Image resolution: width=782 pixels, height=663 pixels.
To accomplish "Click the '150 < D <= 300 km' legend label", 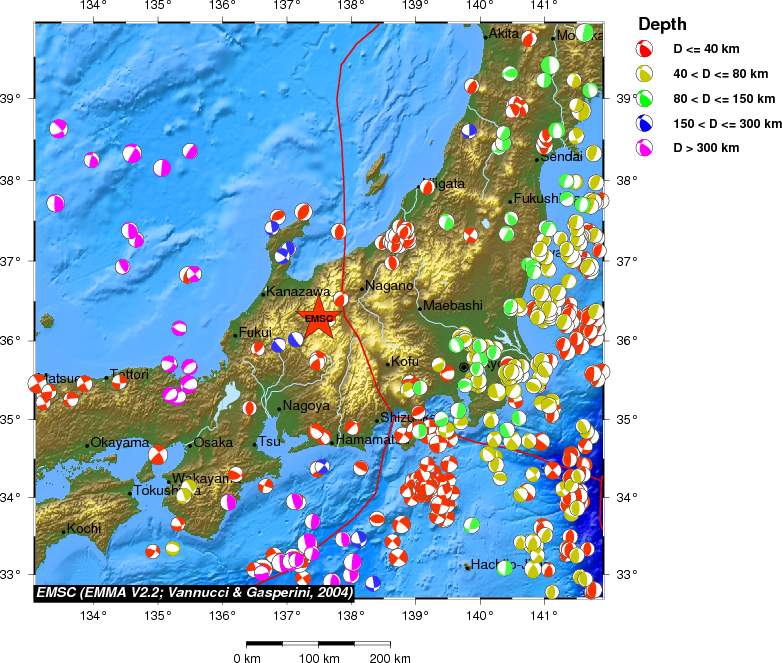I will (727, 124).
